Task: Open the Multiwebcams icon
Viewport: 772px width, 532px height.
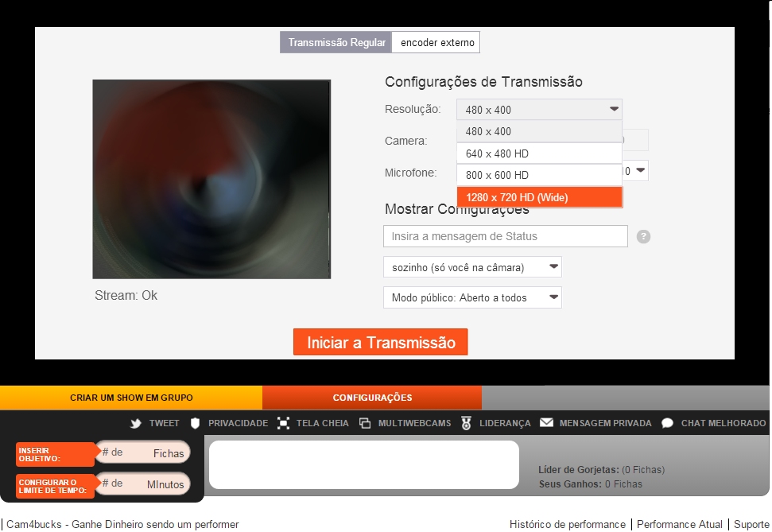Action: click(365, 423)
